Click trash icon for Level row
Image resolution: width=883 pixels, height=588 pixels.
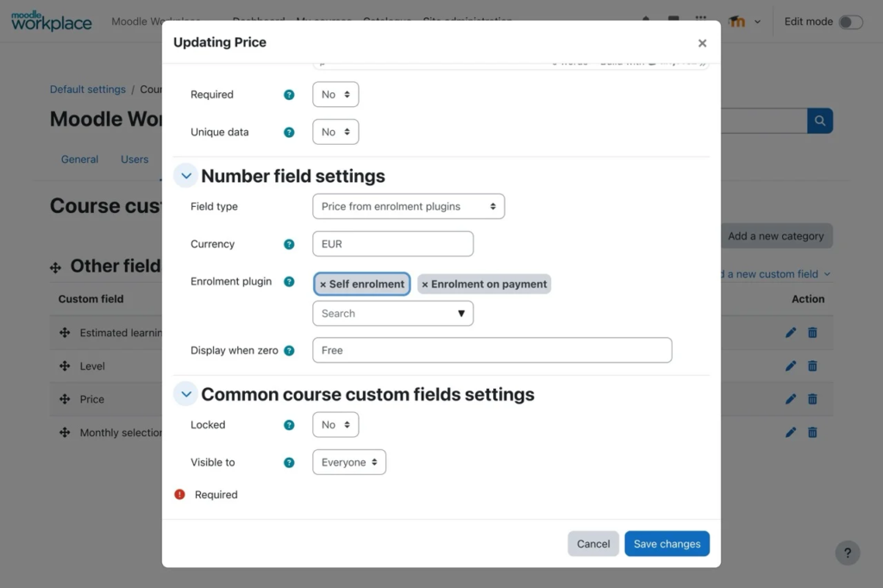coord(812,366)
